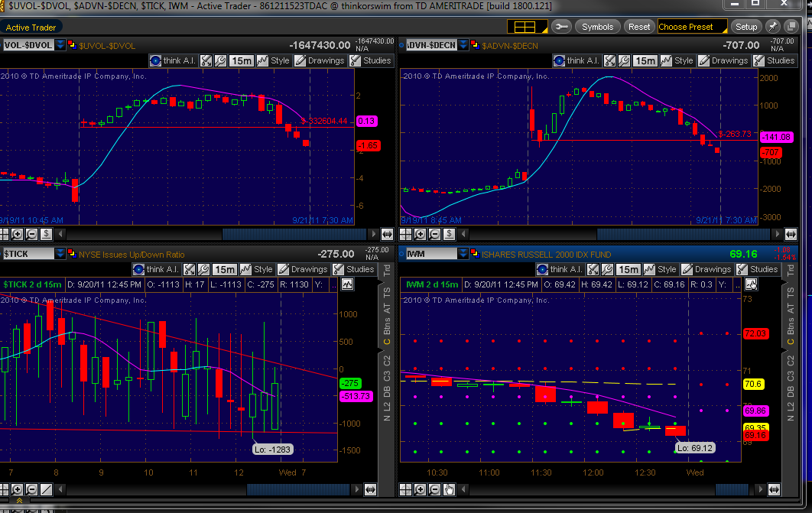Click the $TICK chart mini-graph icon by Y value

tap(347, 284)
